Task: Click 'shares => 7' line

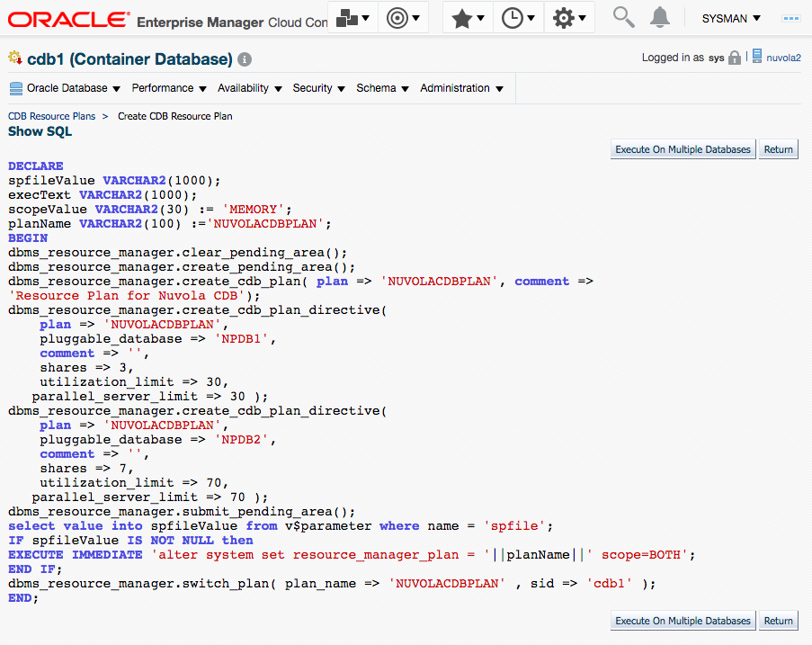Action: (x=87, y=469)
